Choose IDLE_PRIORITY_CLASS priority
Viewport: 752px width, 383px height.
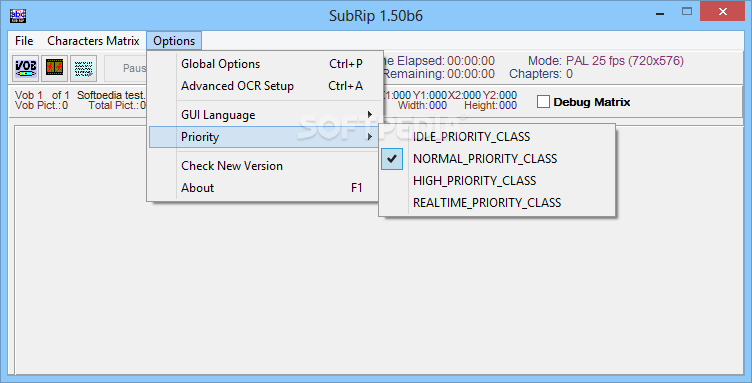[497, 137]
